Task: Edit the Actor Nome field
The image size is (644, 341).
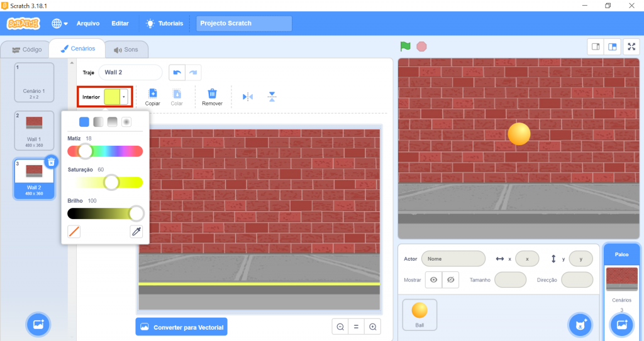Action: coord(453,259)
